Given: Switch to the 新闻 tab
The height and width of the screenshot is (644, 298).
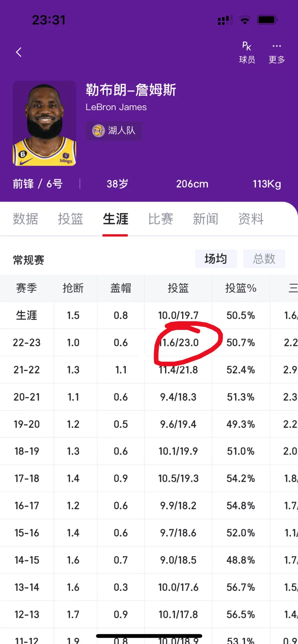Looking at the screenshot, I should pyautogui.click(x=206, y=219).
